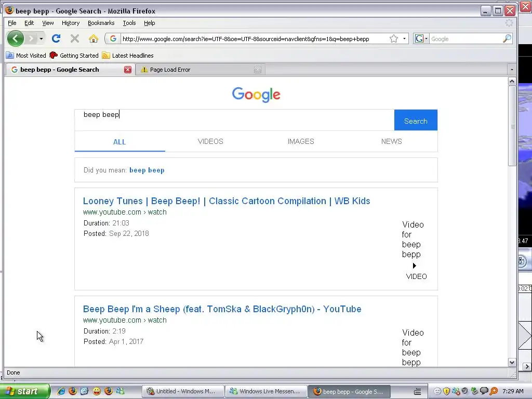This screenshot has width=532, height=399.
Task: Open the back/forward history dropdown arrow
Action: (41, 38)
